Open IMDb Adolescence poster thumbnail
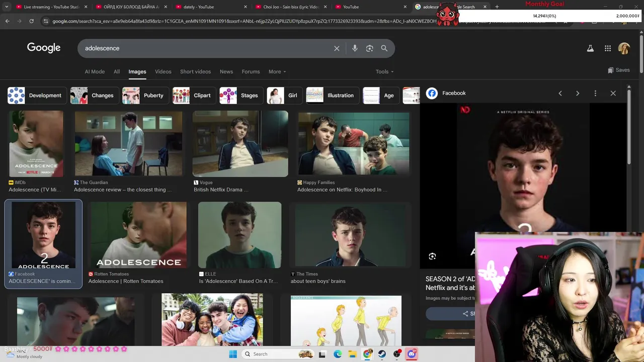The image size is (644, 362). point(36,144)
